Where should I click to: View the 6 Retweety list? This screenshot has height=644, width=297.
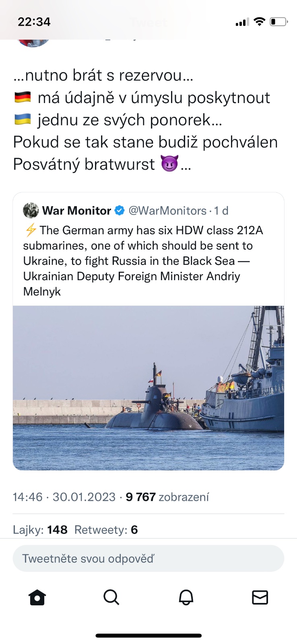click(106, 530)
